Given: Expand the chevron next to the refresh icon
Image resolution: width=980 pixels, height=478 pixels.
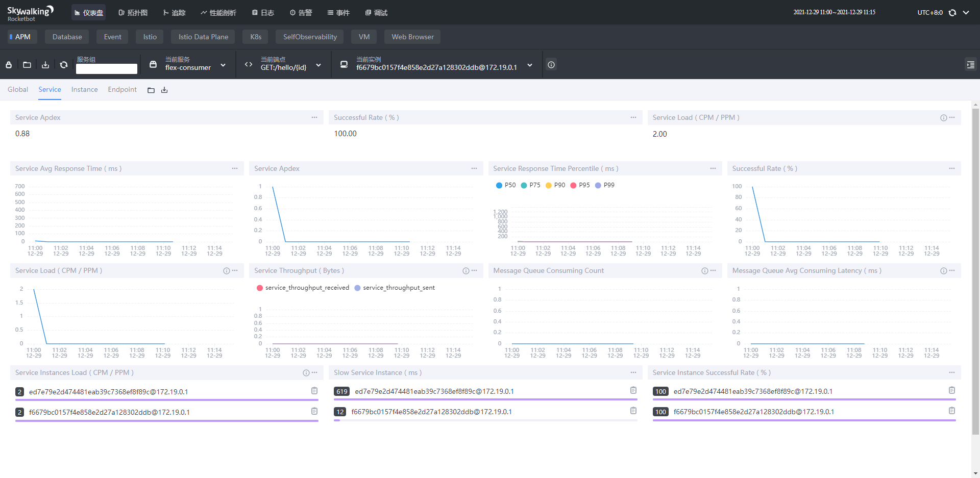Looking at the screenshot, I should [x=966, y=13].
